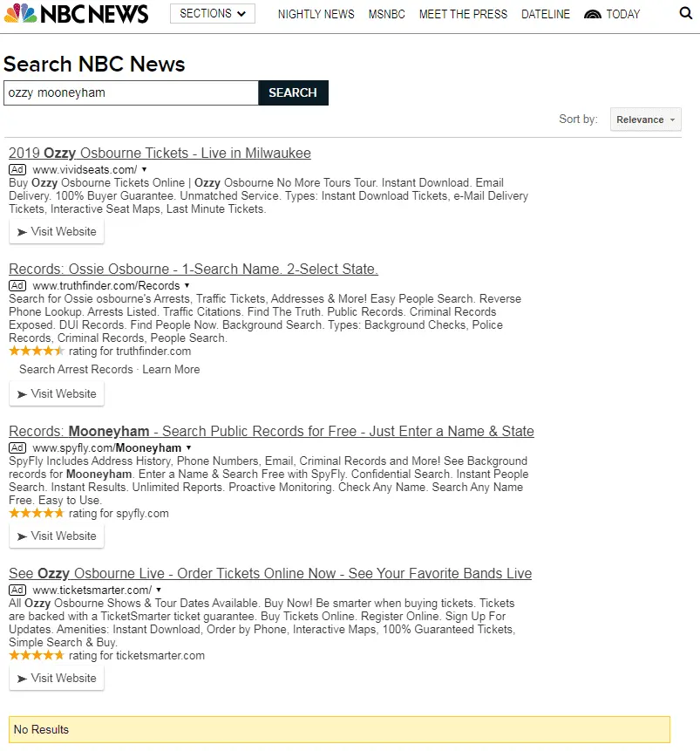Click the 'rating for truthfinder.com' text
Screen dimensions: 700x751
click(130, 351)
